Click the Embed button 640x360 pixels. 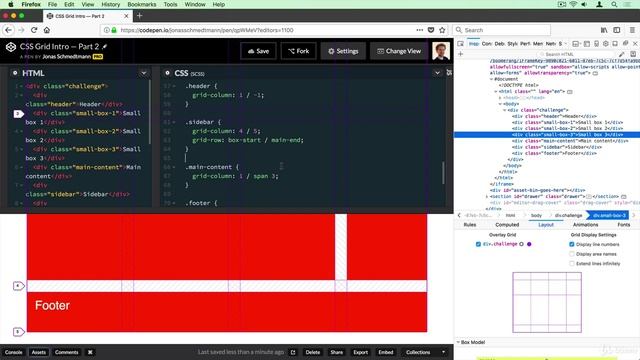tap(386, 352)
